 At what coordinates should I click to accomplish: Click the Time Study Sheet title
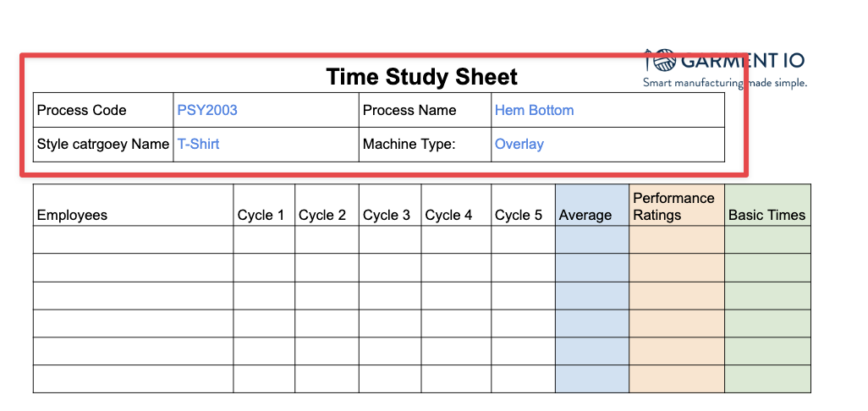[x=421, y=77]
